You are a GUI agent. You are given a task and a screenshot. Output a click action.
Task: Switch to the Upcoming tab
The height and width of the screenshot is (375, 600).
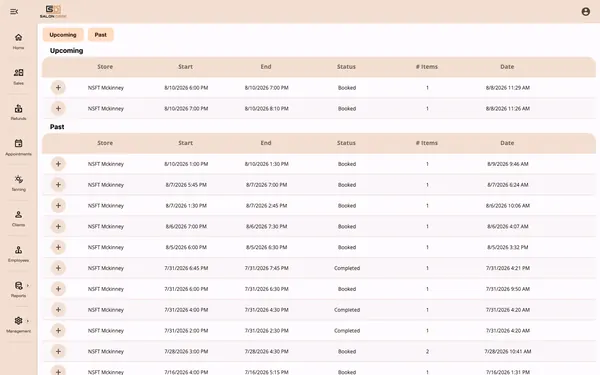[x=63, y=35]
